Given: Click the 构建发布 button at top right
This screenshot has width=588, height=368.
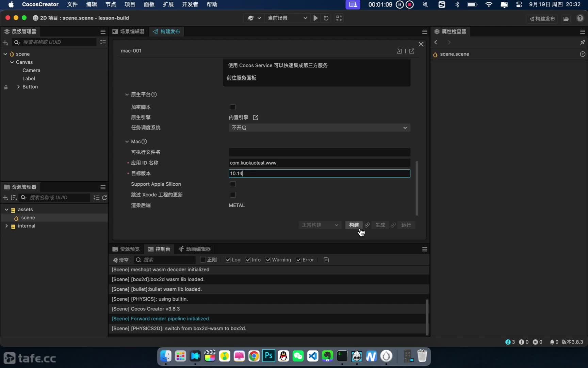Looking at the screenshot, I should (x=542, y=19).
